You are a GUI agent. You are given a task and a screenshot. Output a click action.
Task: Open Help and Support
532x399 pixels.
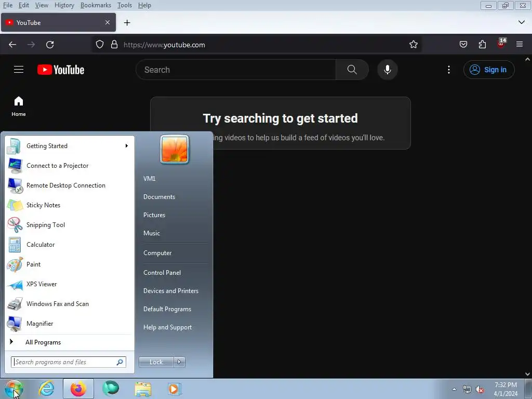coord(168,327)
